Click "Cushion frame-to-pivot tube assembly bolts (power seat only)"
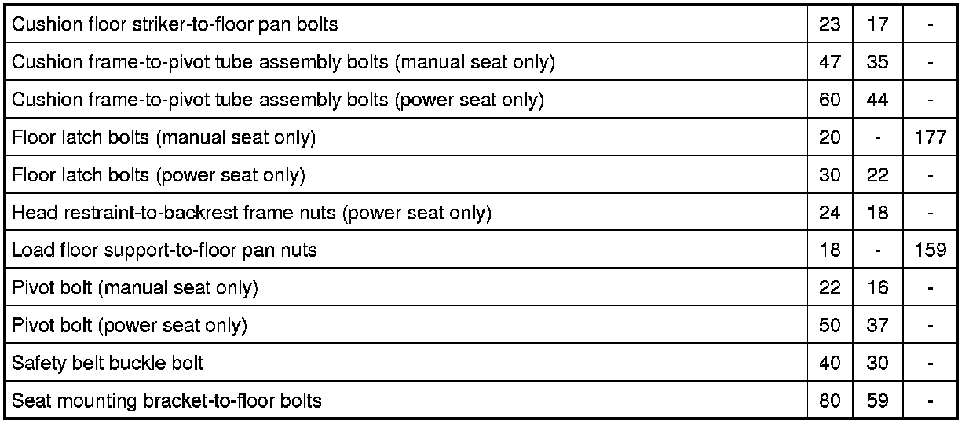980x424 pixels. pyautogui.click(x=278, y=100)
